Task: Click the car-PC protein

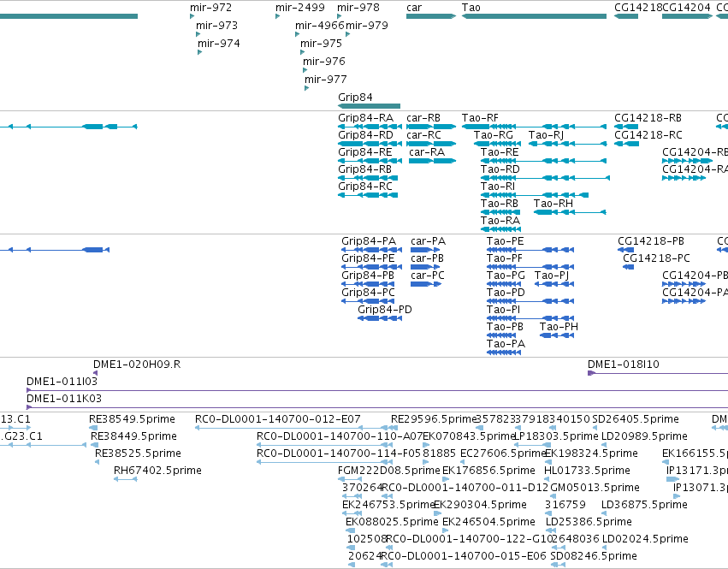Action: (426, 284)
